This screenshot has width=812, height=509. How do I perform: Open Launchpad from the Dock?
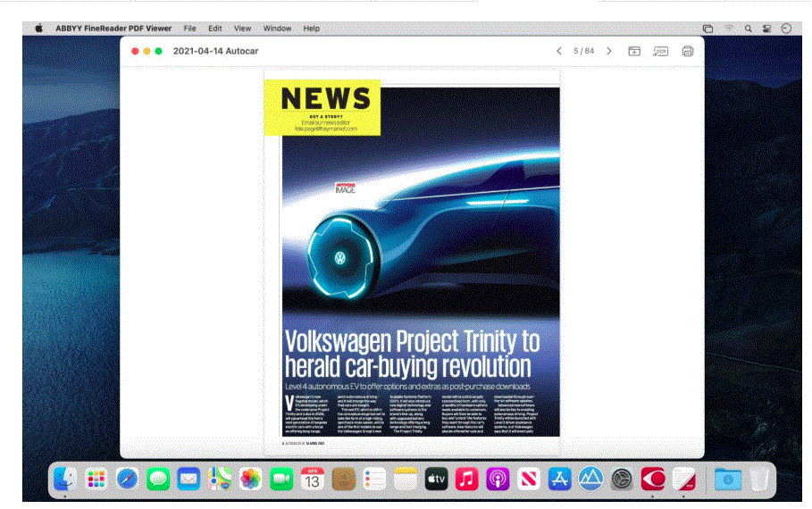tap(96, 479)
